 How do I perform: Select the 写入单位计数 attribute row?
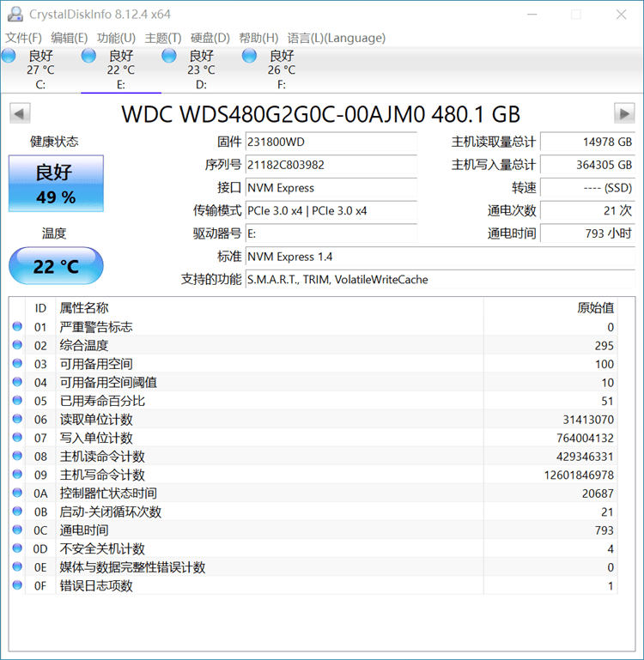(x=313, y=438)
